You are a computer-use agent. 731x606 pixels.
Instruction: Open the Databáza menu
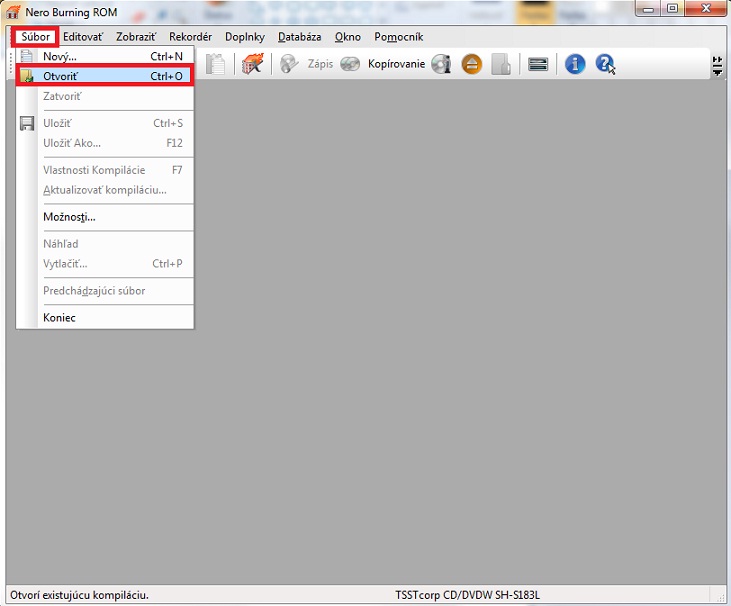pos(299,37)
